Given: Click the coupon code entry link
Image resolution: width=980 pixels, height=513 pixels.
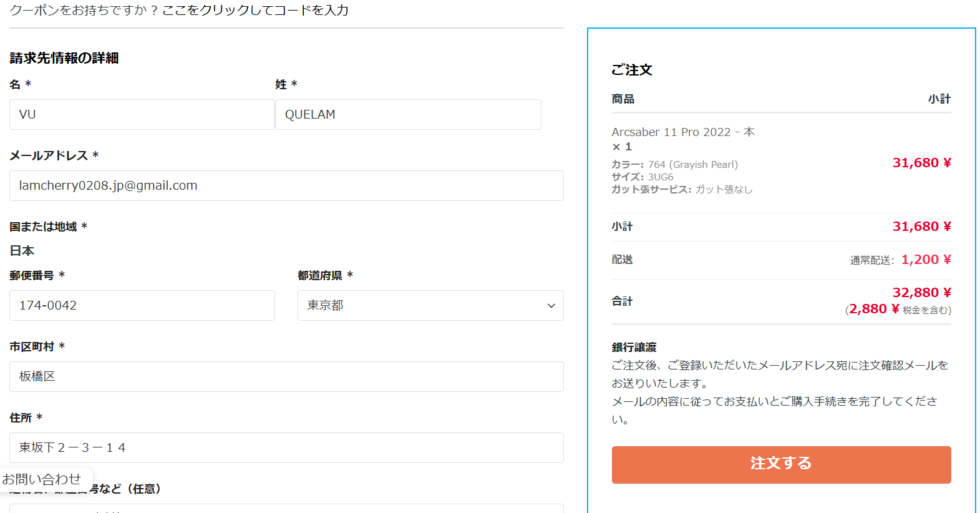Looking at the screenshot, I should click(x=255, y=11).
